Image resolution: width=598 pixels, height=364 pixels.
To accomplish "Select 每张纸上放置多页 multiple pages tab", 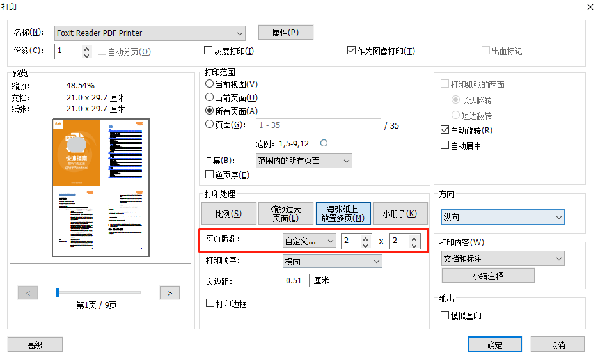I will (x=343, y=213).
